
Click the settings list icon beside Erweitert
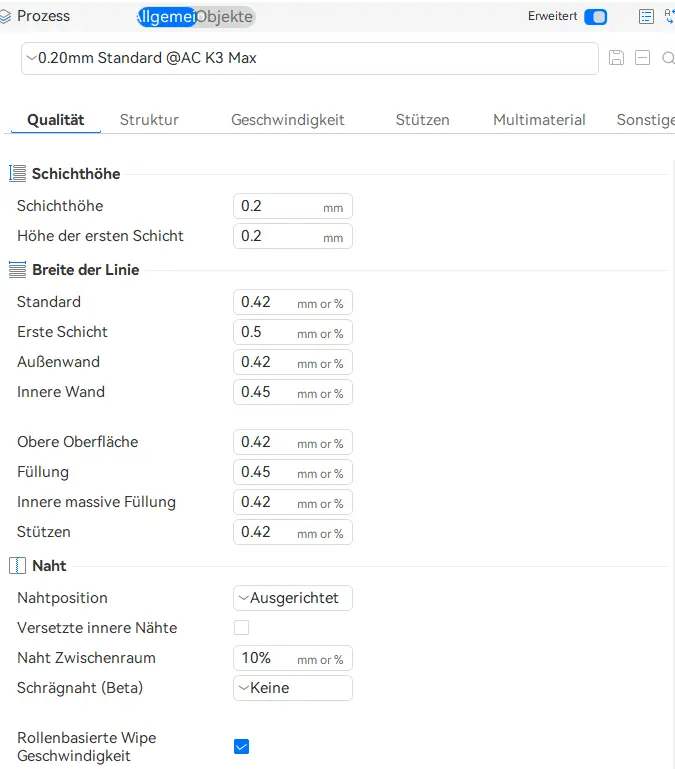(646, 17)
